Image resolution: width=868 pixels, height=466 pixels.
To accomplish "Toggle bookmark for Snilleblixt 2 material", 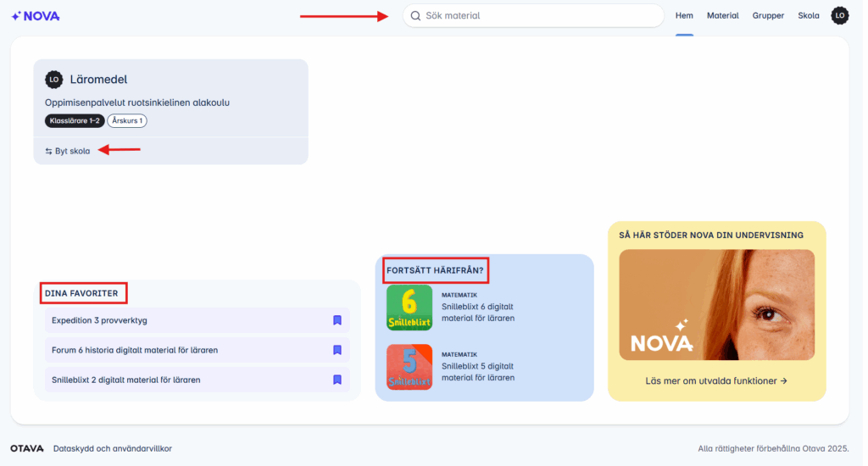I will (x=337, y=380).
